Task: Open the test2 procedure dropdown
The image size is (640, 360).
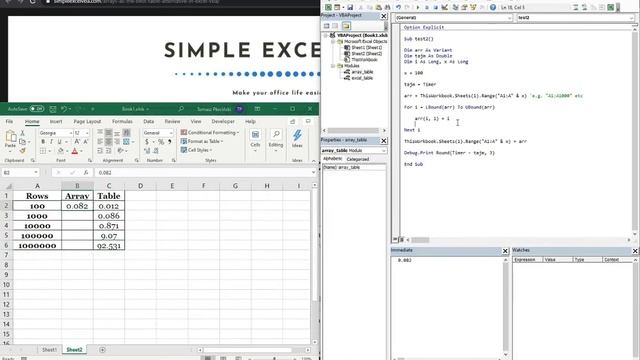Action: [x=631, y=18]
